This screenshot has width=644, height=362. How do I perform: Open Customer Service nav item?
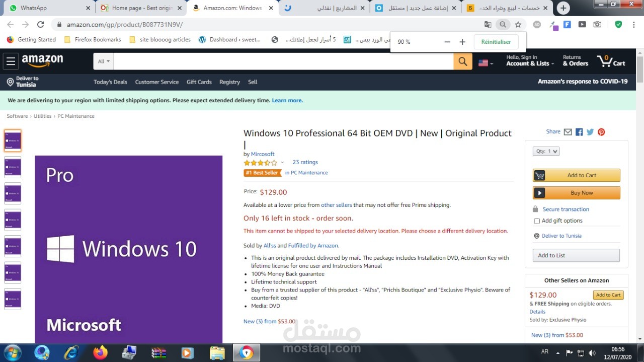(157, 82)
